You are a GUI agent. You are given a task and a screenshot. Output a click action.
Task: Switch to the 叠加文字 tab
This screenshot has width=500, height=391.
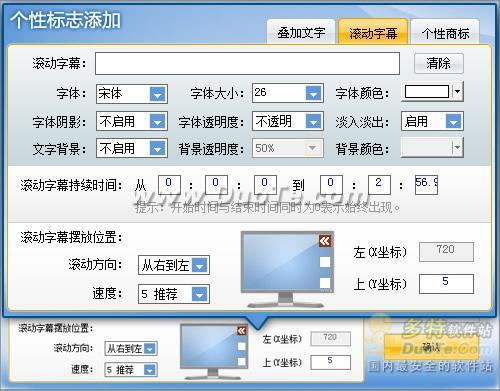pyautogui.click(x=301, y=33)
